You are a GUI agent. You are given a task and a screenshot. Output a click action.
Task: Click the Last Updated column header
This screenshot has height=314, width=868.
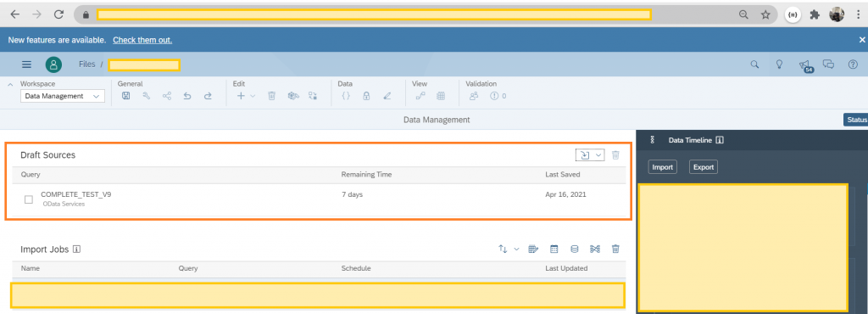click(566, 268)
